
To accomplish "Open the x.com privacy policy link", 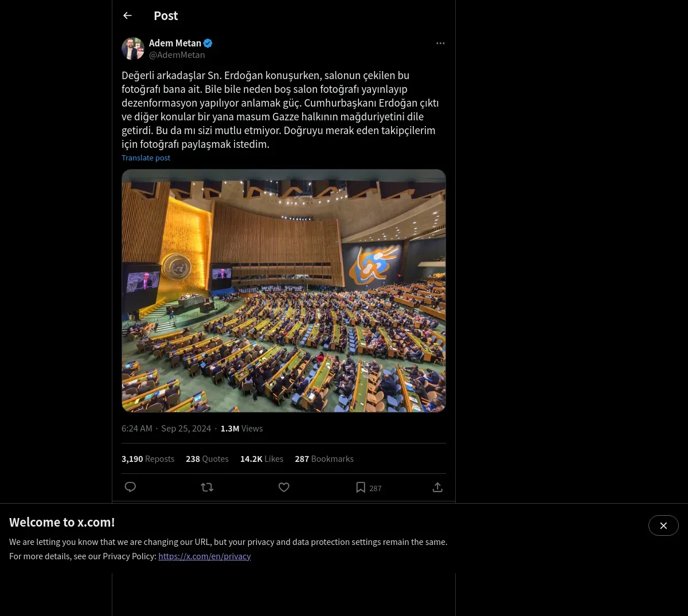I will [205, 556].
